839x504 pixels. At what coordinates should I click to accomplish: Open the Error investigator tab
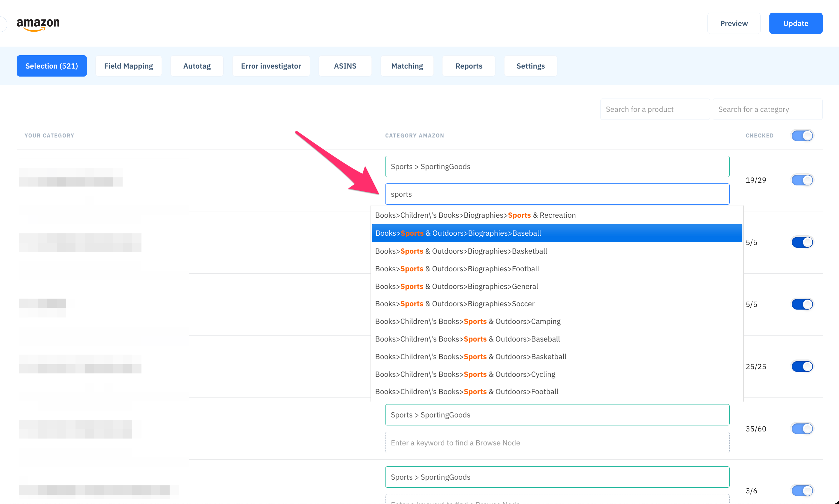[271, 66]
